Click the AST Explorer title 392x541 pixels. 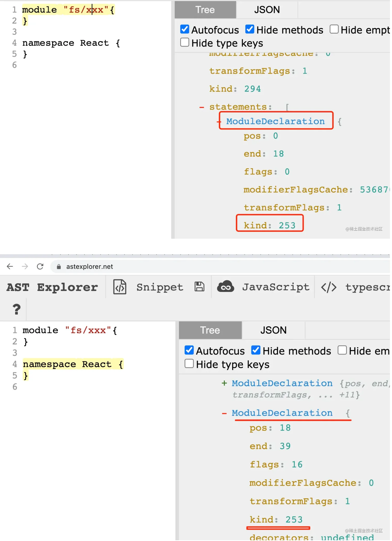(52, 287)
